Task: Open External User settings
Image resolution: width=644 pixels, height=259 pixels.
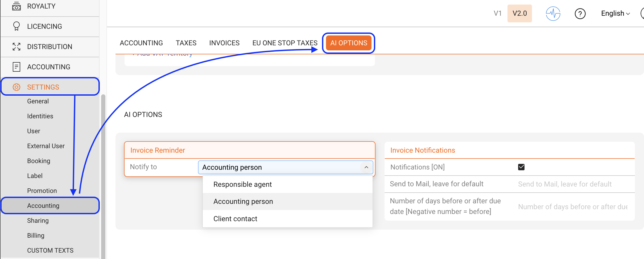Action: click(46, 146)
